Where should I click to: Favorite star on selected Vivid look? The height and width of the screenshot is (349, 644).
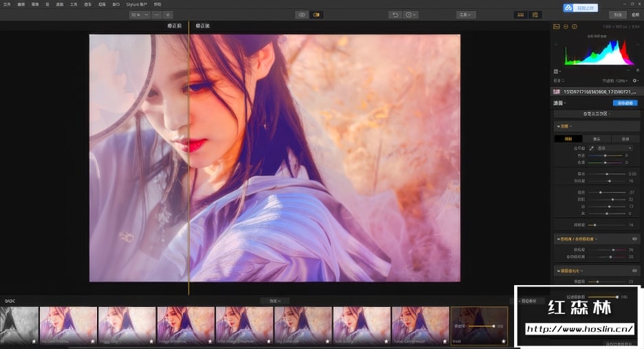pyautogui.click(x=504, y=341)
